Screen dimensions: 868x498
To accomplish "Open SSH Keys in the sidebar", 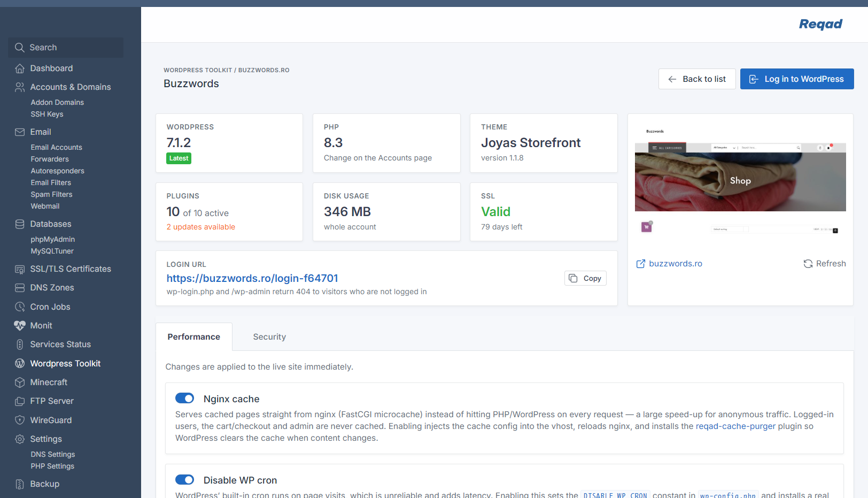I will tap(47, 114).
